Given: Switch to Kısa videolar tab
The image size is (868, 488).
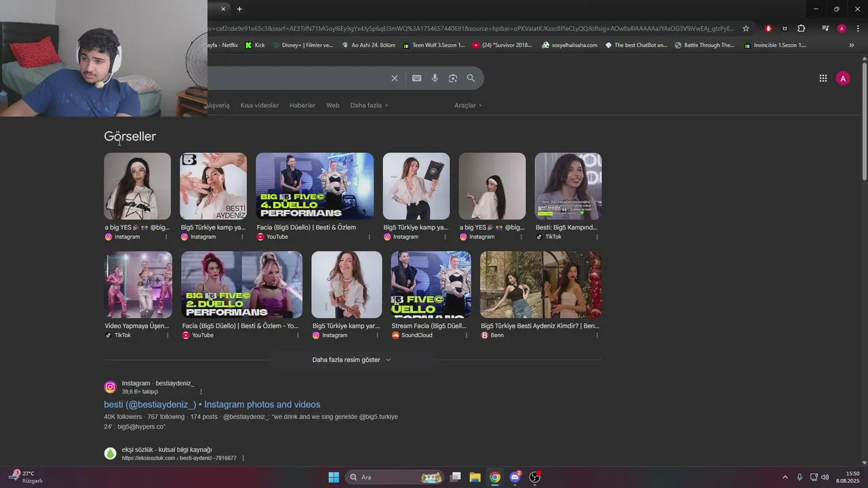Looking at the screenshot, I should (x=259, y=105).
